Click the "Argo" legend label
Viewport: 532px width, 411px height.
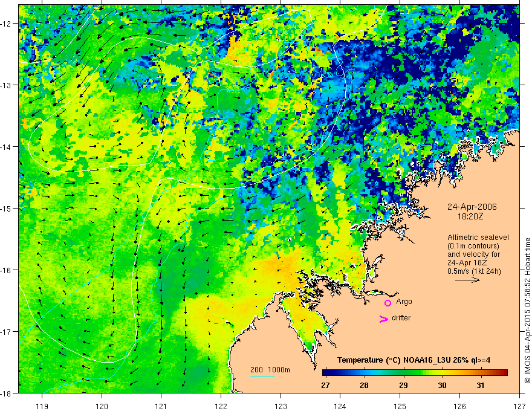[404, 302]
